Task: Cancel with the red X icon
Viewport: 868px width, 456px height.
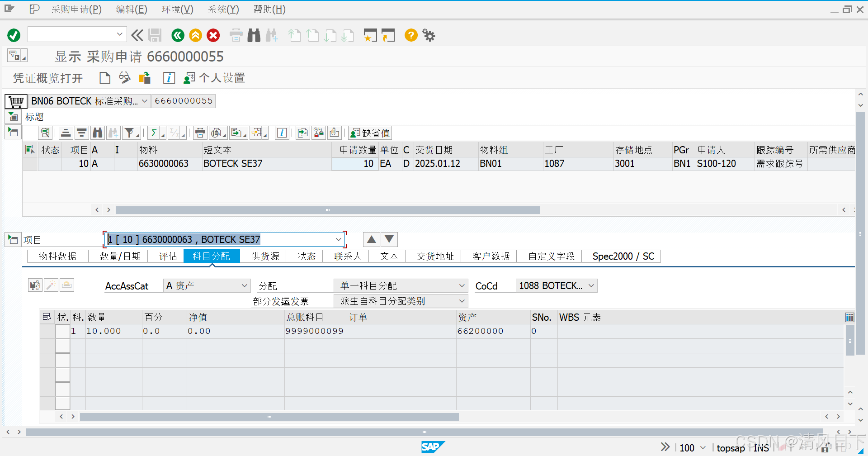Action: 213,35
